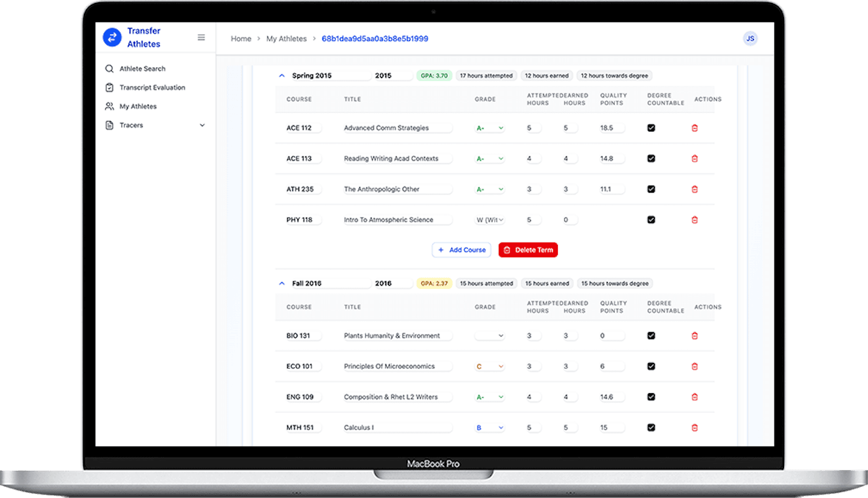Click the Transfer Athletes logo icon

click(x=112, y=38)
